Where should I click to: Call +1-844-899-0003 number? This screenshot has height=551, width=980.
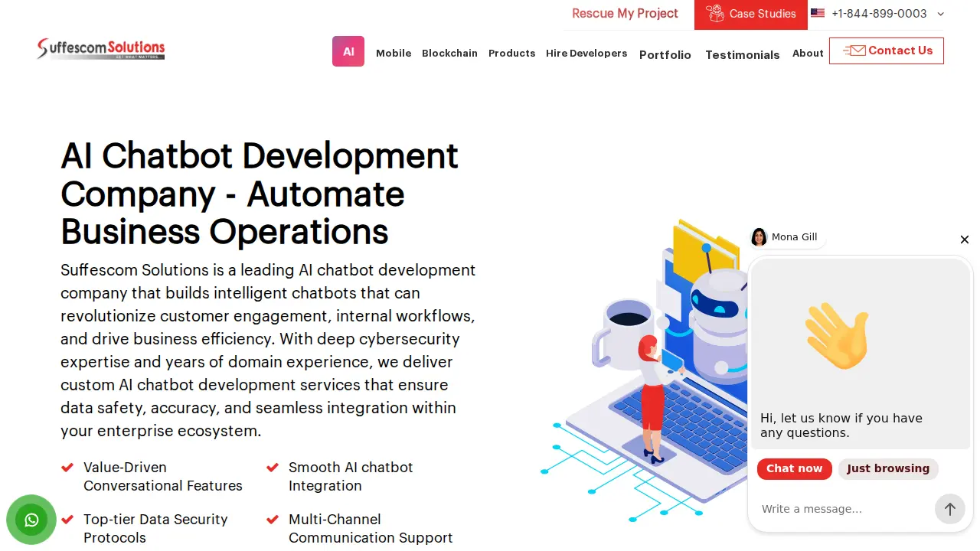879,14
